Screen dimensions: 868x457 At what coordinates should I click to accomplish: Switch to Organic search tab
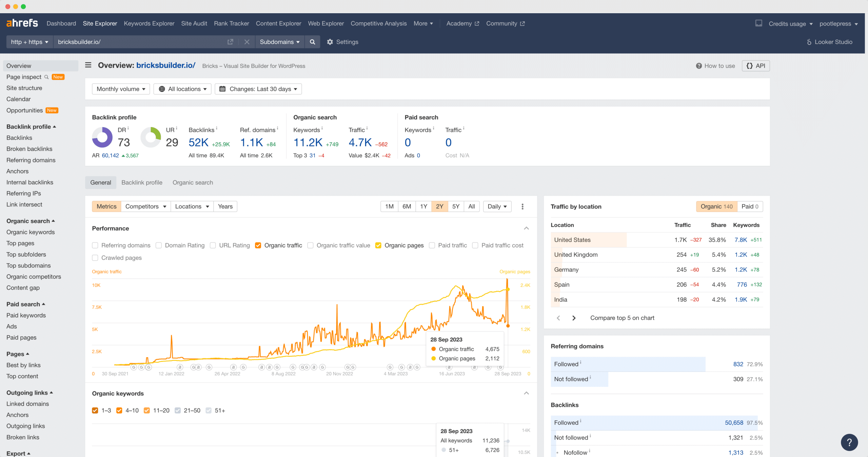click(x=193, y=182)
